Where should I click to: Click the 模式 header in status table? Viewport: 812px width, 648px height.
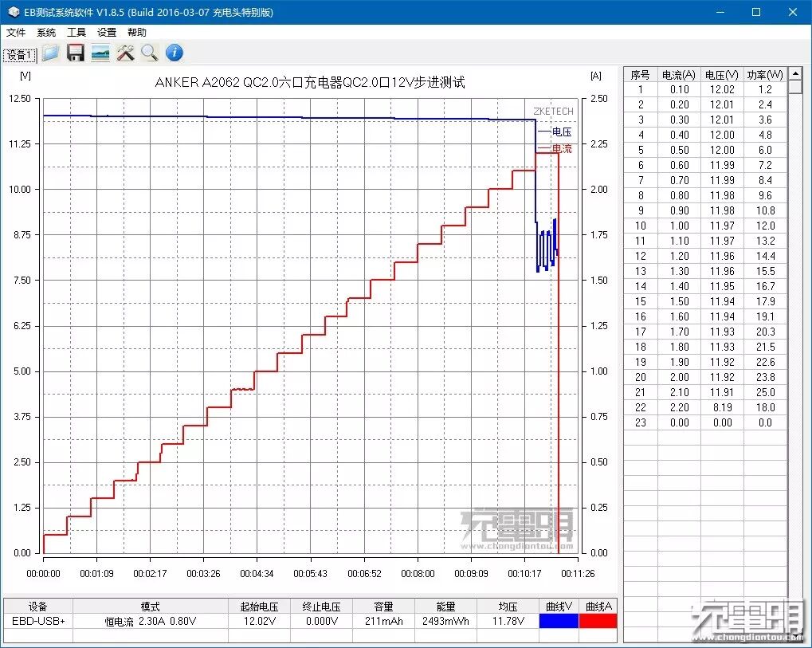click(x=150, y=606)
